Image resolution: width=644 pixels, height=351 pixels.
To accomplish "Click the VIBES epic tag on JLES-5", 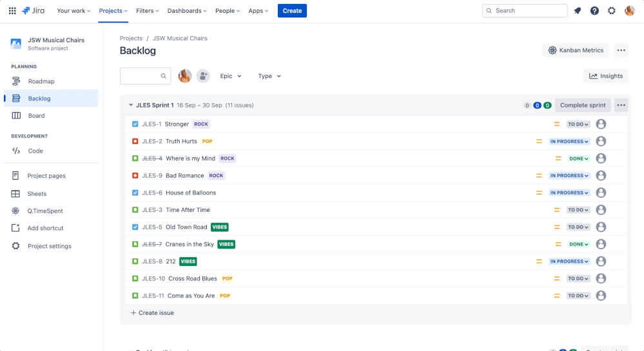I will [x=220, y=227].
